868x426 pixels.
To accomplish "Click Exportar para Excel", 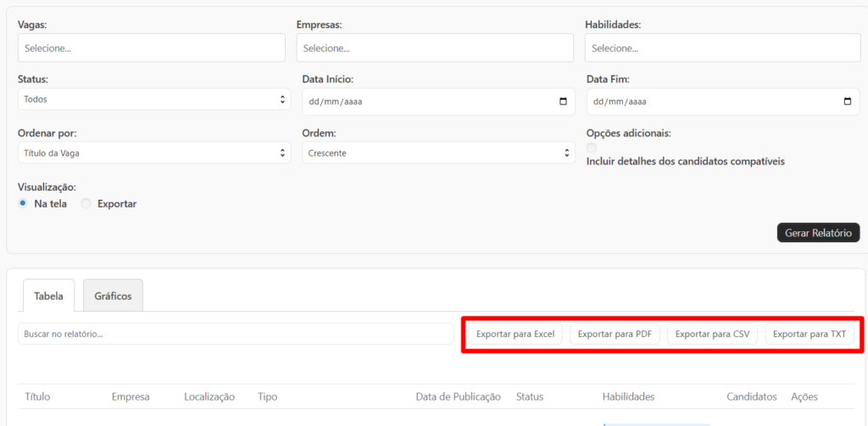I will click(515, 334).
